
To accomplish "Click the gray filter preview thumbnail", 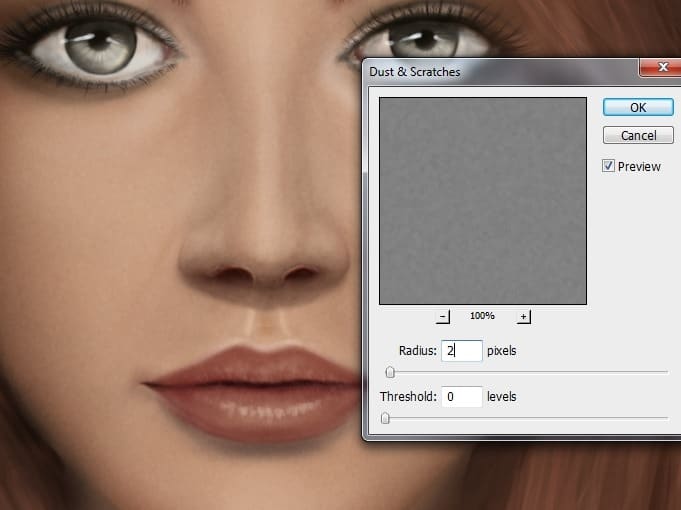I will 483,201.
